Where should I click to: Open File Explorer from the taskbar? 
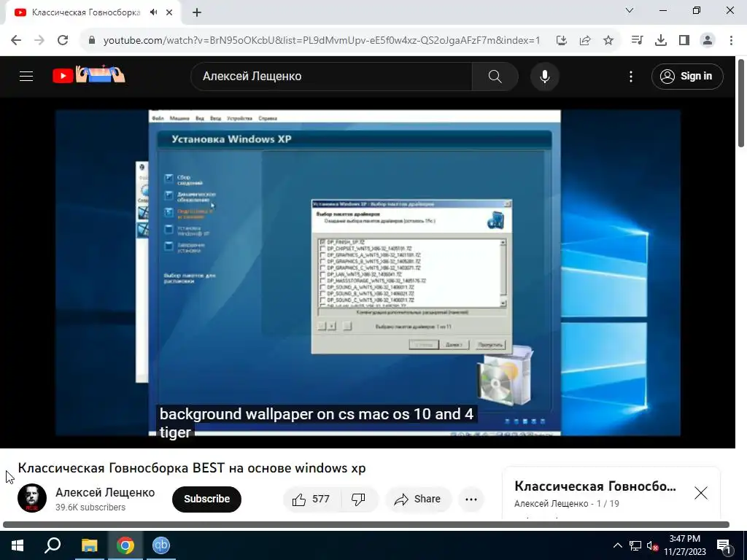pos(89,545)
